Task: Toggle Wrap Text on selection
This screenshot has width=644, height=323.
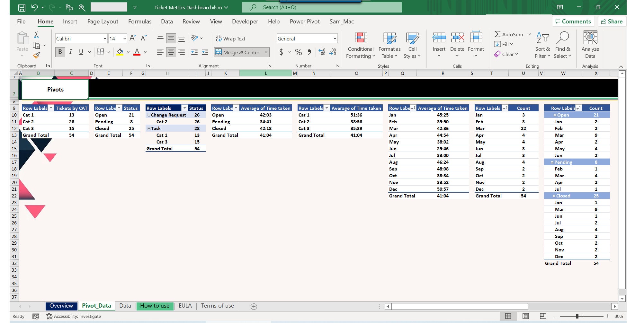Action: click(x=230, y=39)
